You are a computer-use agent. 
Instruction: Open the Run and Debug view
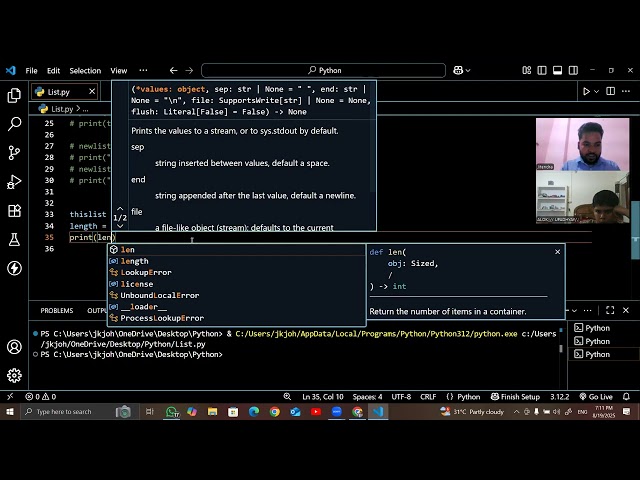(x=14, y=182)
